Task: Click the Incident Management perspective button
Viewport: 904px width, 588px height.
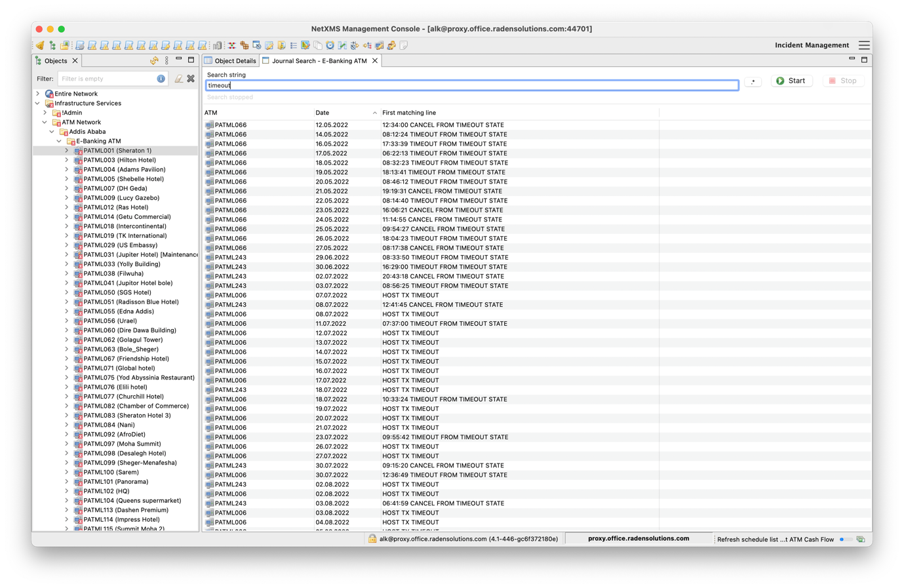Action: (811, 45)
